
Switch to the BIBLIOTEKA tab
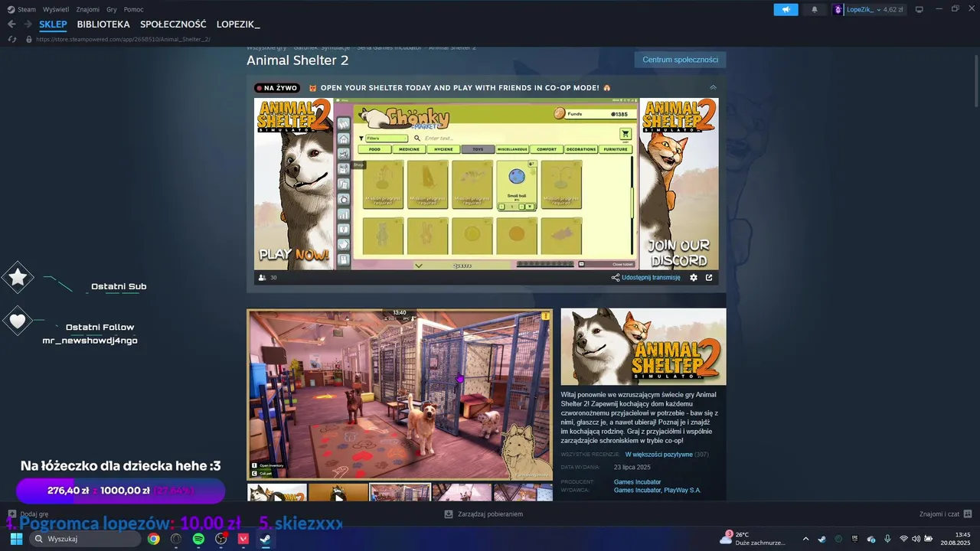(103, 24)
